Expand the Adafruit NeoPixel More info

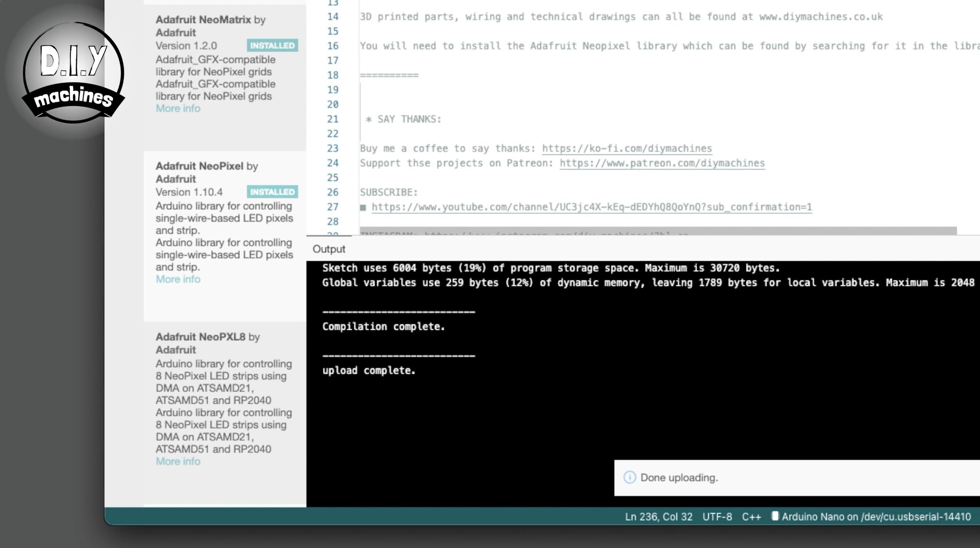coord(177,279)
